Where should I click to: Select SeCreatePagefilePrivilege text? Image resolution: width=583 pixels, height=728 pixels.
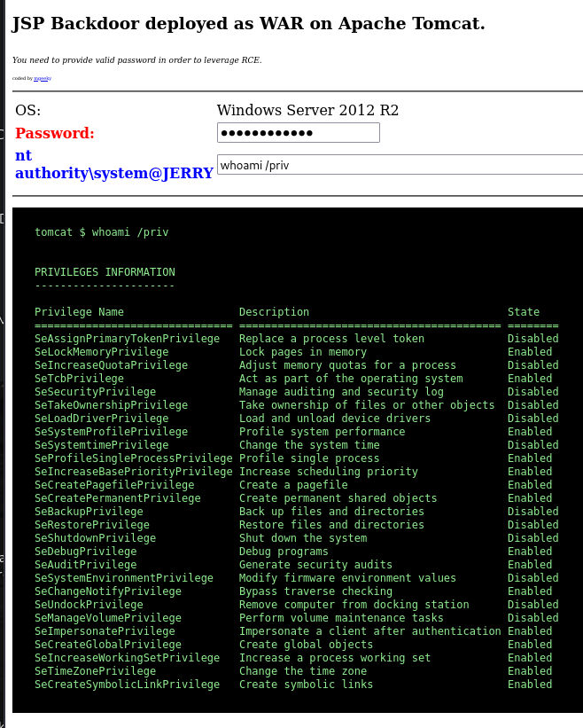114,485
